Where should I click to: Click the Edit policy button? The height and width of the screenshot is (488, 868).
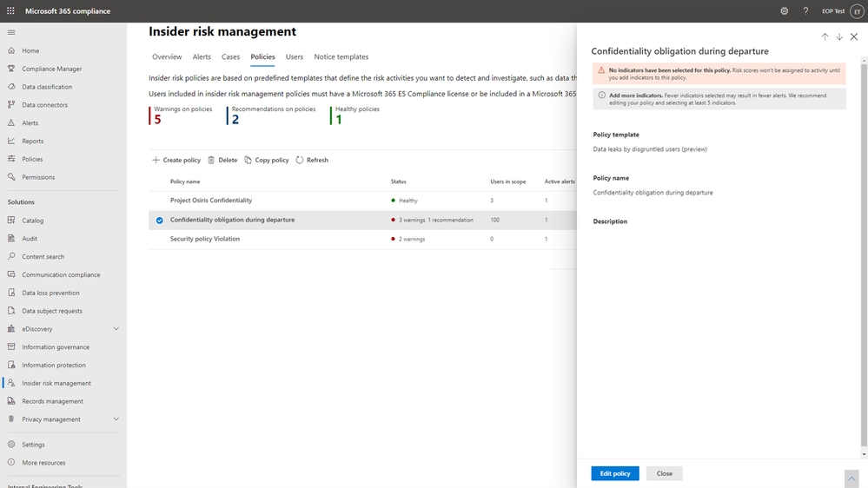pos(615,473)
